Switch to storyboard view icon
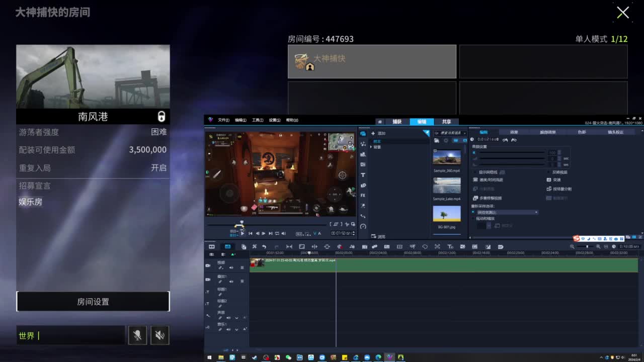 [x=212, y=246]
